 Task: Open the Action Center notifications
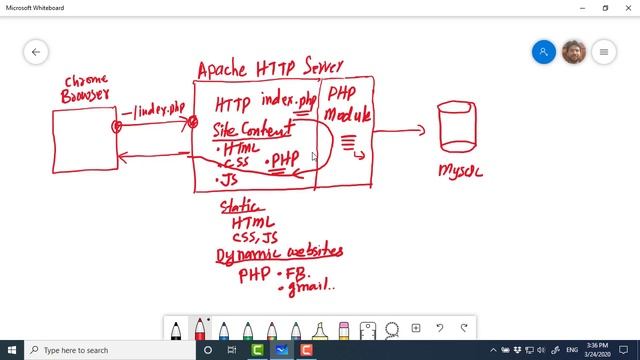pyautogui.click(x=623, y=350)
